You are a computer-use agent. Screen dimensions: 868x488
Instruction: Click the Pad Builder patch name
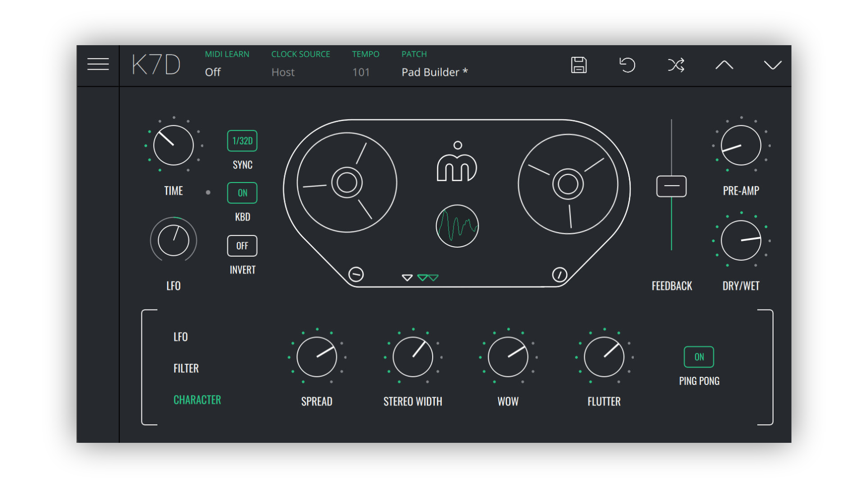coord(434,72)
